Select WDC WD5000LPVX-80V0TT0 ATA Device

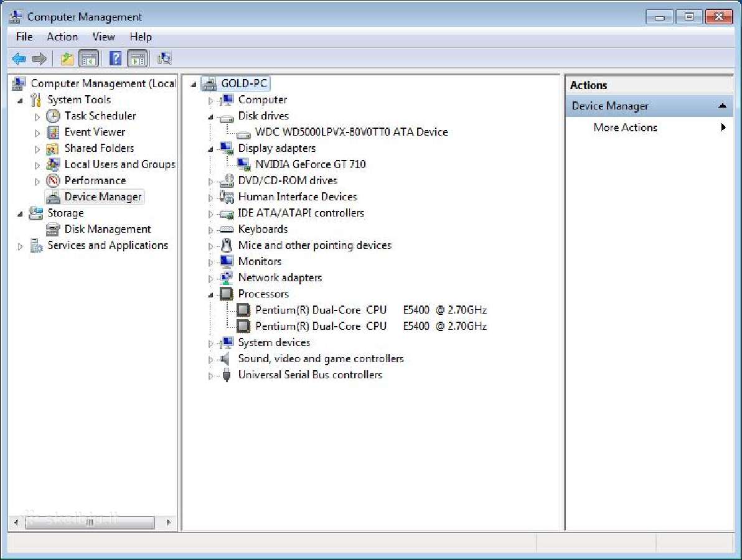point(352,132)
